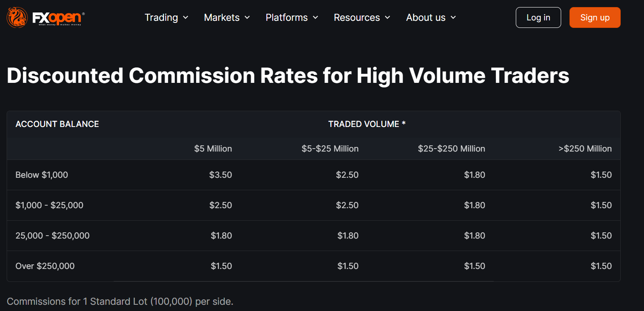Click the chevron arrow beside Resources
This screenshot has width=644, height=311.
pos(388,17)
